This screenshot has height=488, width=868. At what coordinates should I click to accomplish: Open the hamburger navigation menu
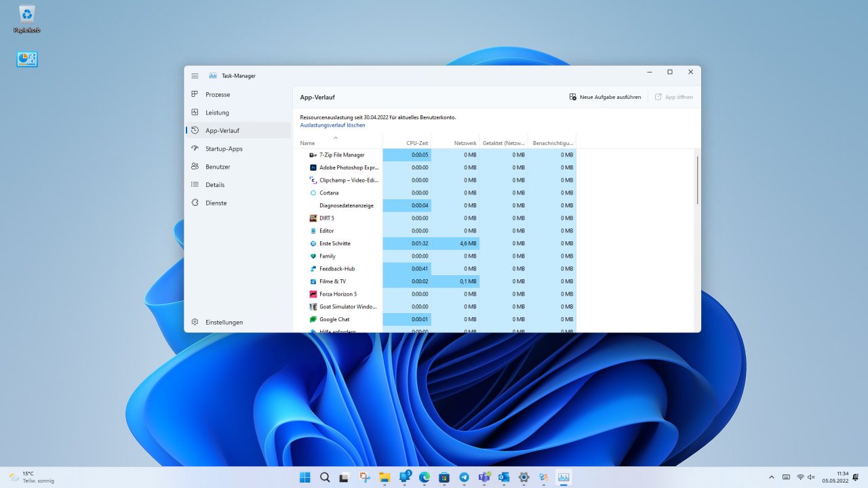(x=195, y=76)
